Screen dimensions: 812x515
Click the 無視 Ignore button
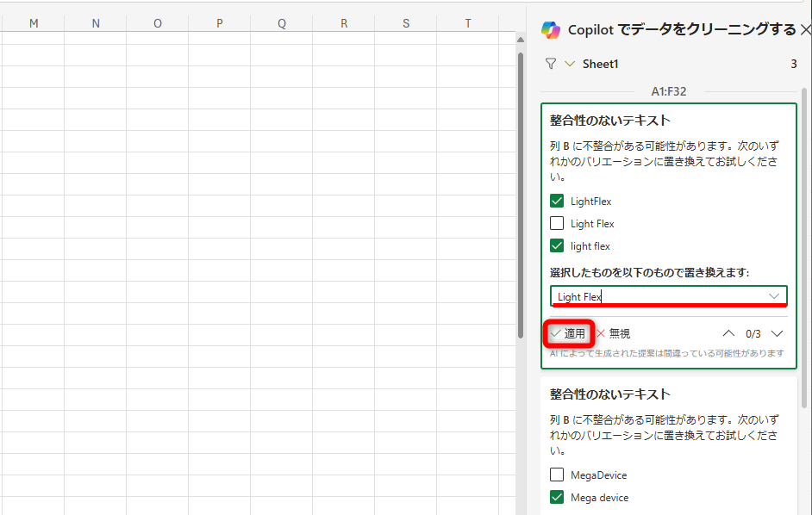pos(615,332)
